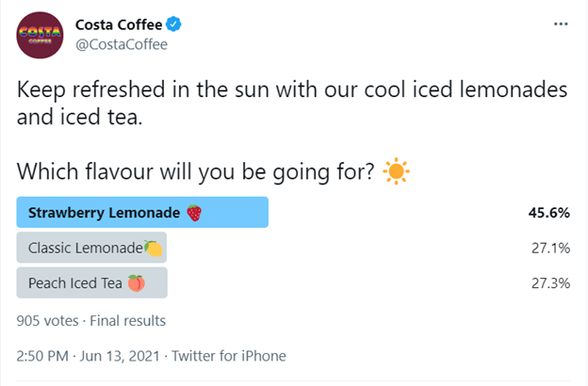This screenshot has width=588, height=386.
Task: Open the 2:50 PM timestamp link
Action: pyautogui.click(x=42, y=356)
